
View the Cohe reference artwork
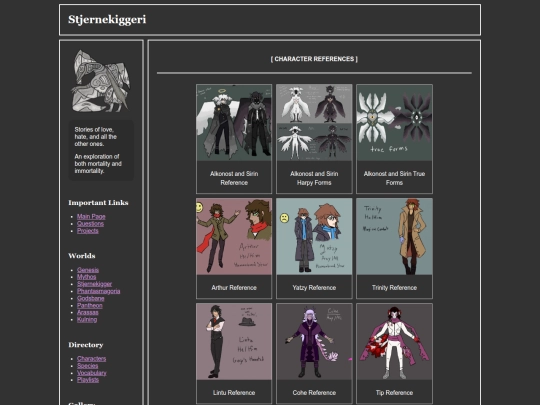pyautogui.click(x=314, y=342)
